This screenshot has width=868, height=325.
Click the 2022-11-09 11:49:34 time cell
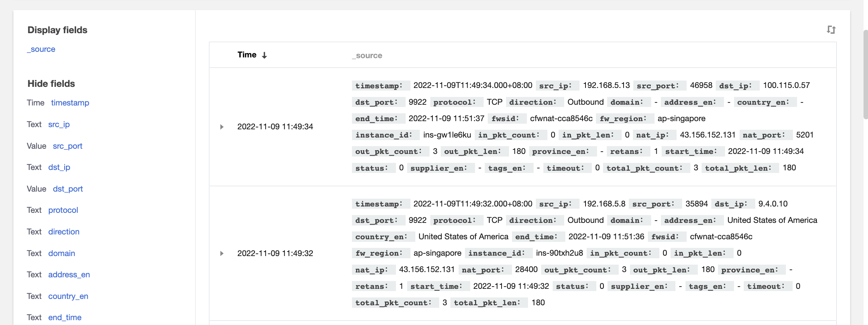tap(275, 127)
